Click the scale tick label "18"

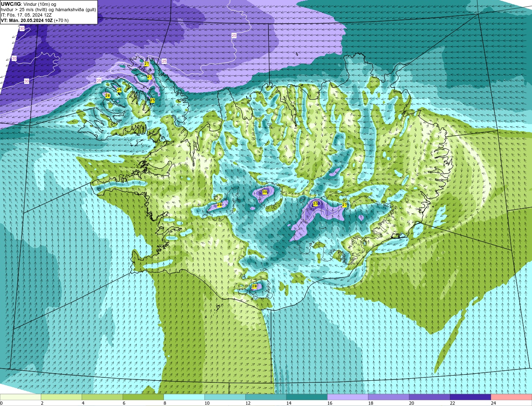(370, 403)
